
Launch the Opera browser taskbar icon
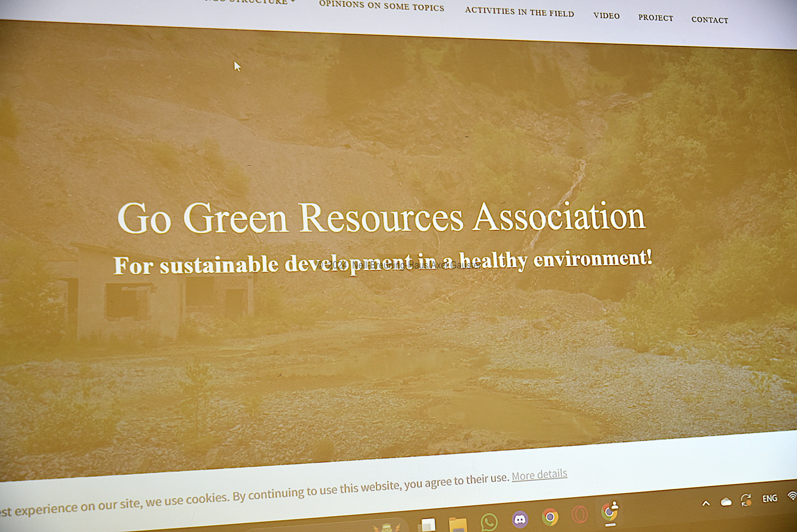tap(580, 514)
